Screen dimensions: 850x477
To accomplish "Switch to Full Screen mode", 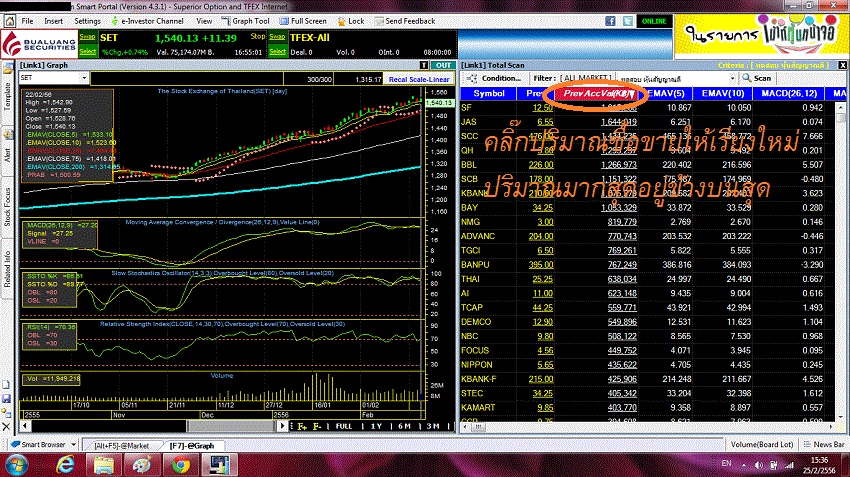I will pos(303,21).
